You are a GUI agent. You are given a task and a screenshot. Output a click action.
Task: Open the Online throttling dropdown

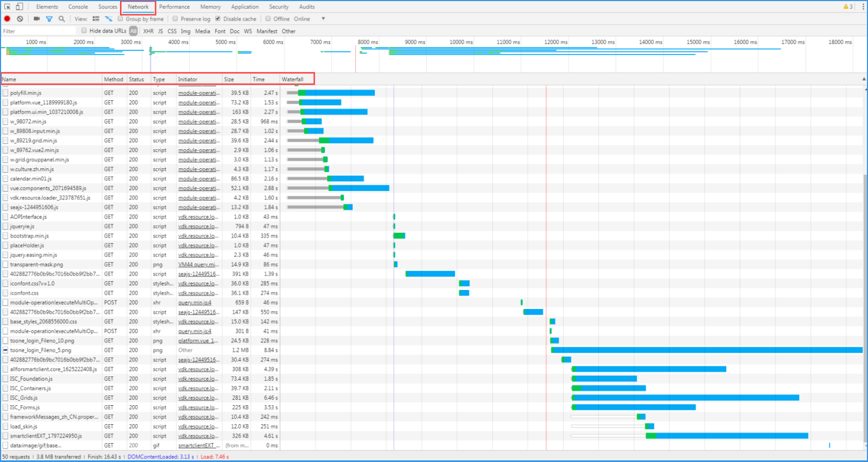pos(302,19)
